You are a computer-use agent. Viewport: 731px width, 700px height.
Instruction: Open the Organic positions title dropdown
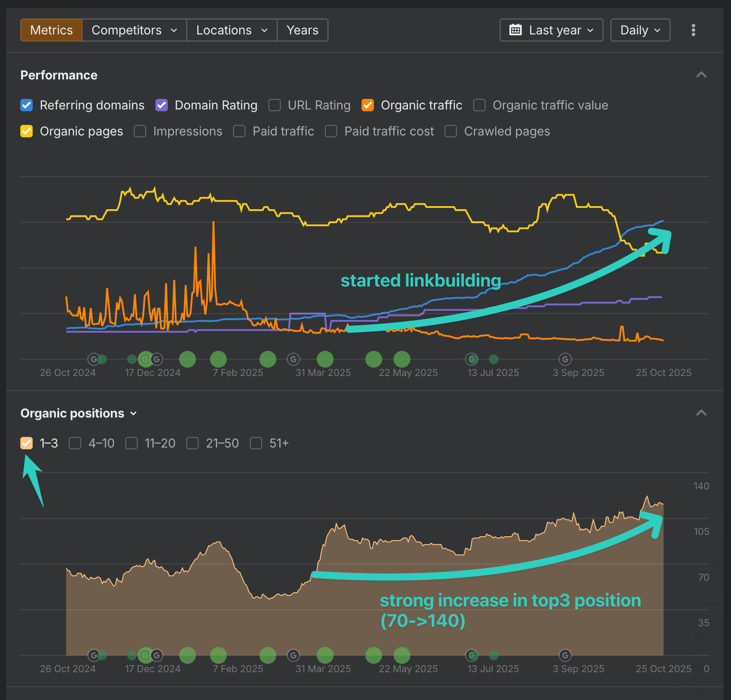79,413
